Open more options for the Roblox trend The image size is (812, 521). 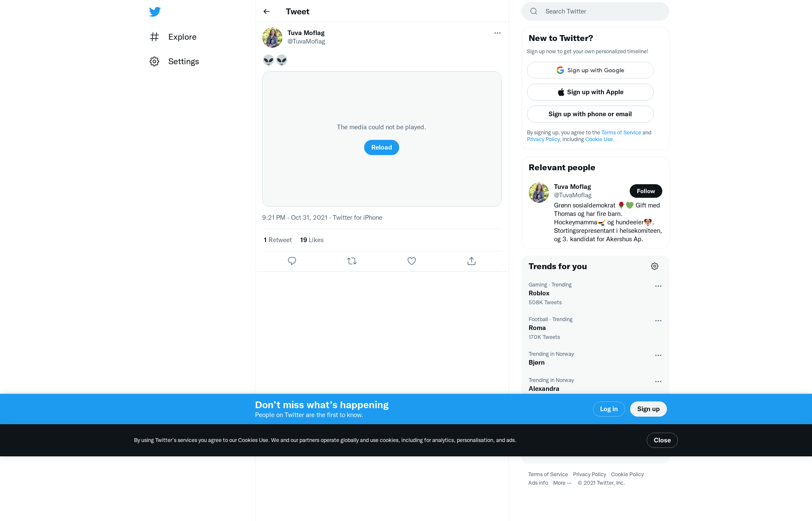pyautogui.click(x=658, y=286)
